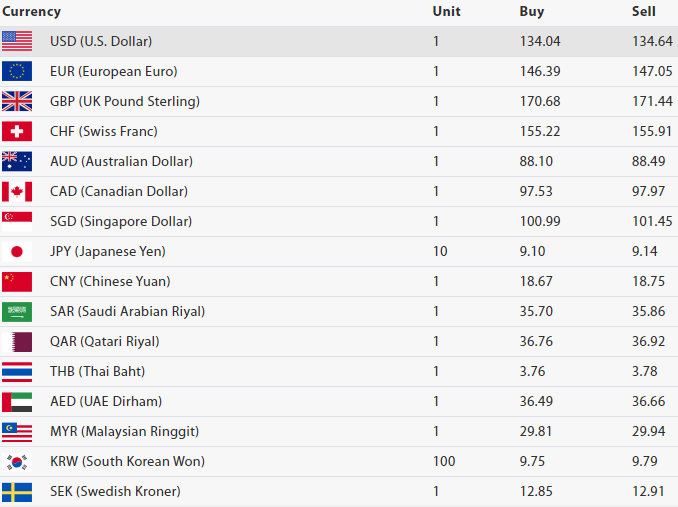This screenshot has height=507, width=678.
Task: Select the Qatar flag icon
Action: click(x=17, y=341)
